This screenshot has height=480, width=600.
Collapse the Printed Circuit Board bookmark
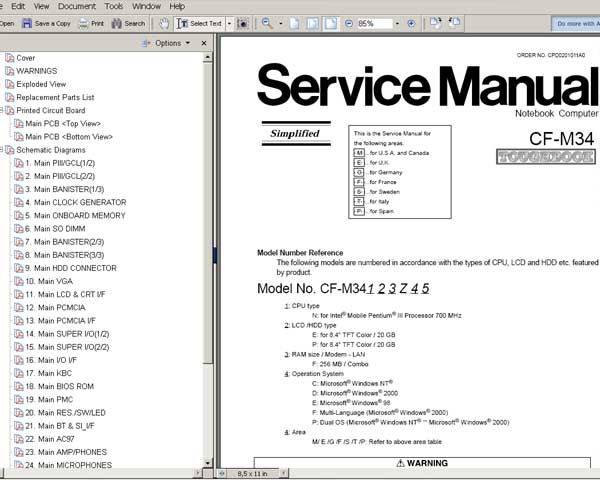[2, 110]
